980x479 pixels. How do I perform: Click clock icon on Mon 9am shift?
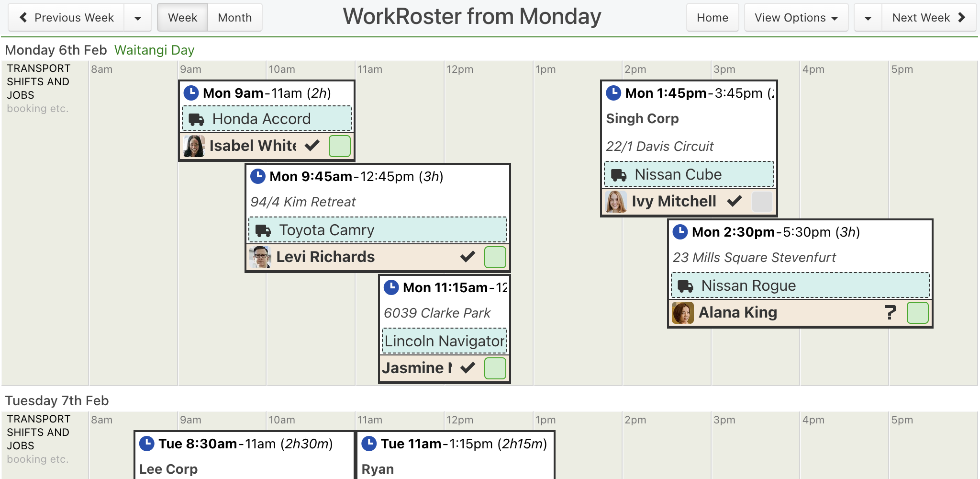tap(191, 92)
